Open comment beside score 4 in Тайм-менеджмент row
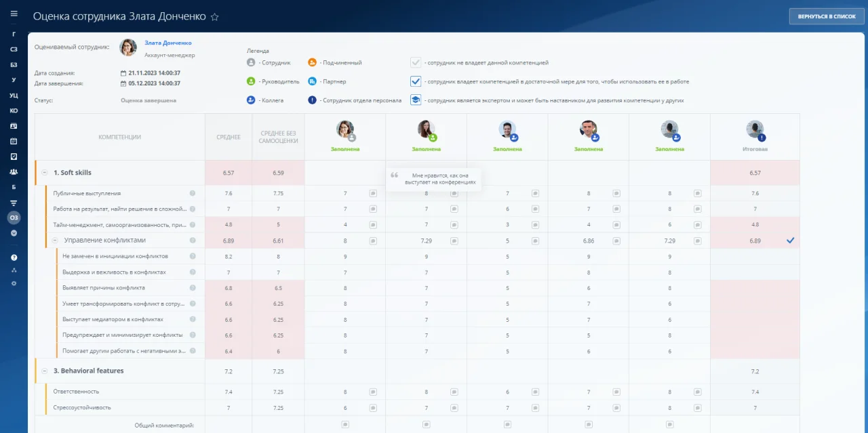The height and width of the screenshot is (433, 868). coord(373,224)
